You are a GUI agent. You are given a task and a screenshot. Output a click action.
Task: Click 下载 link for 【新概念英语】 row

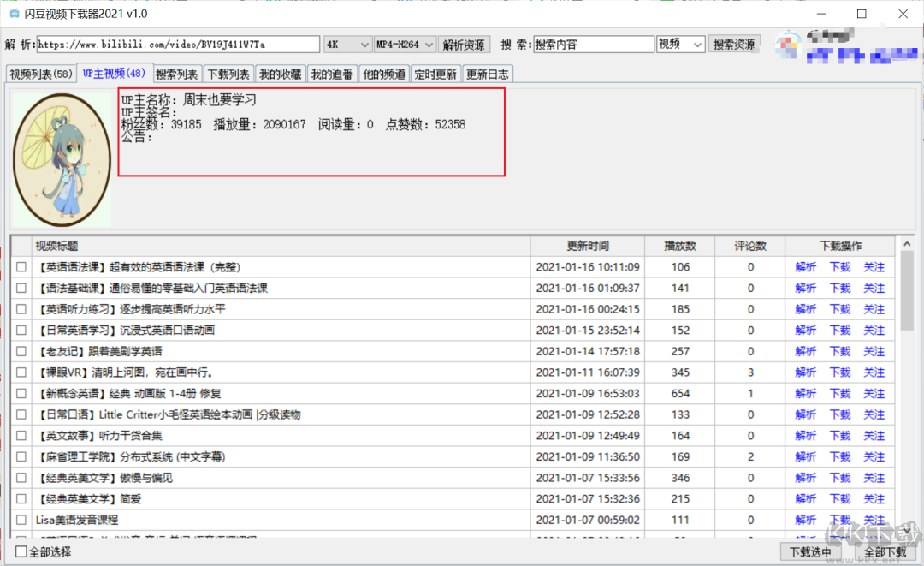[x=840, y=393]
